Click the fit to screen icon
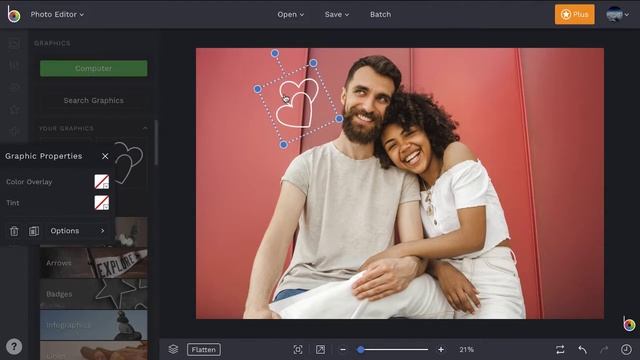The height and width of the screenshot is (360, 640). 298,349
